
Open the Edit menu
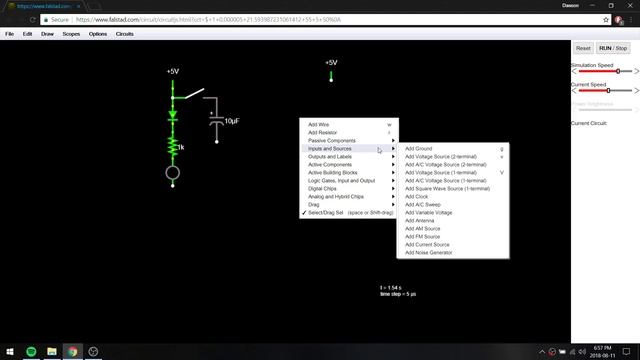(x=27, y=34)
